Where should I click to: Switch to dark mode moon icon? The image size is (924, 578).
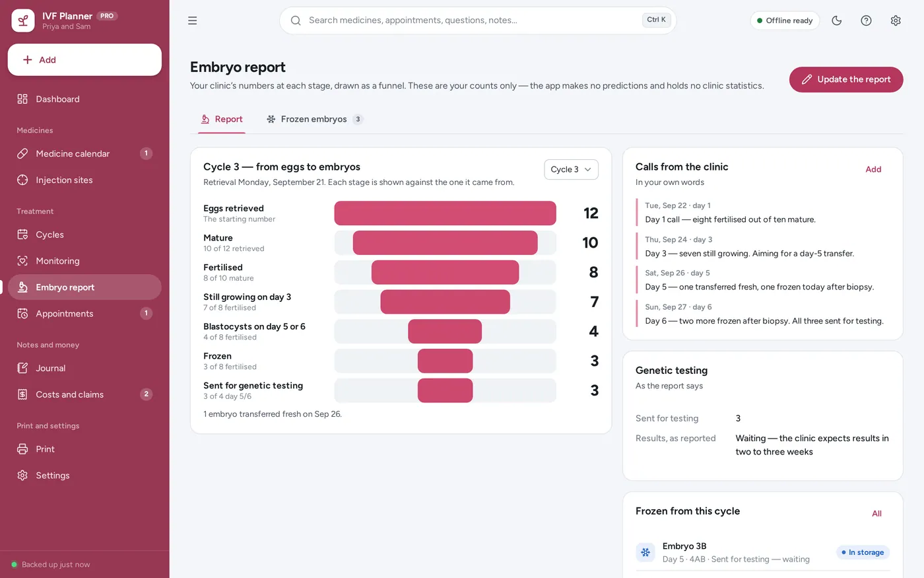(x=837, y=20)
